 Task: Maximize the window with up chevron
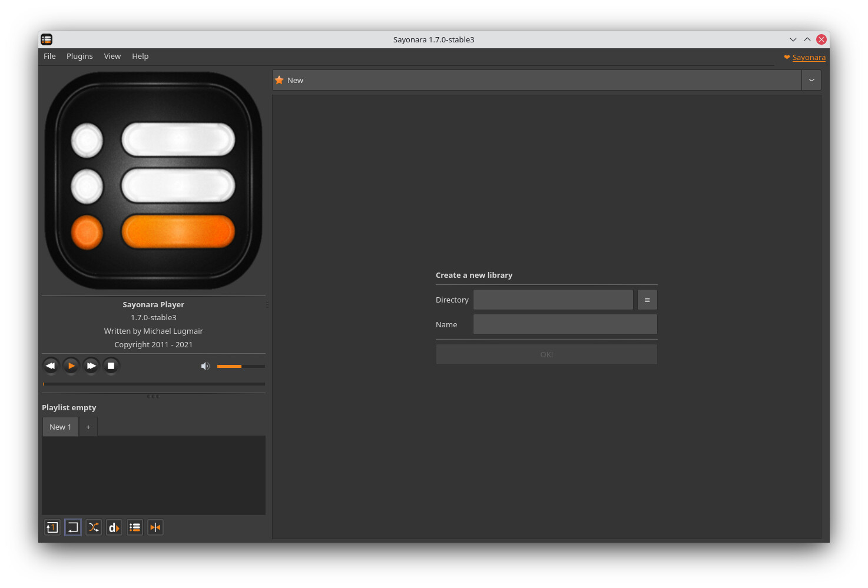point(807,39)
